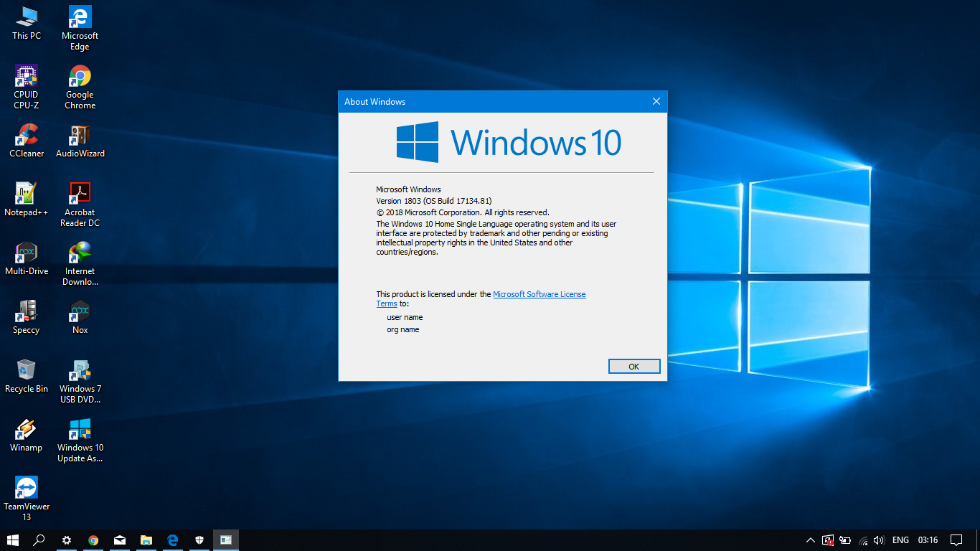Open the clock showing 03:16

click(x=928, y=540)
